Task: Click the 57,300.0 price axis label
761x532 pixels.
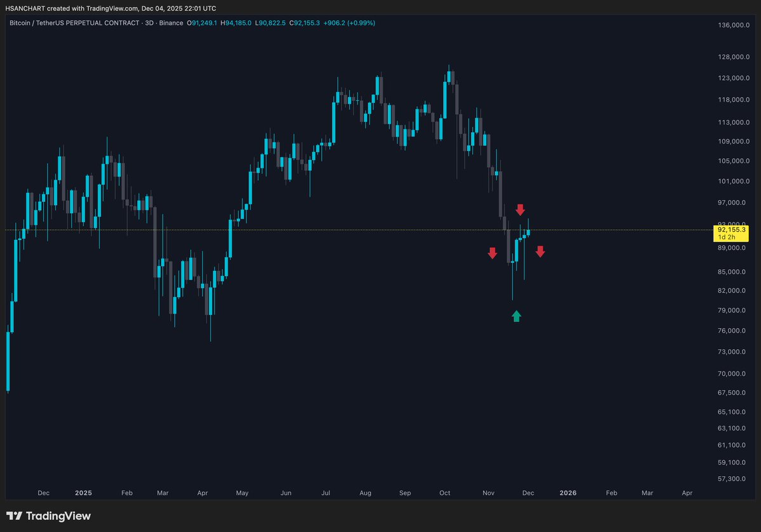Action: (x=732, y=479)
